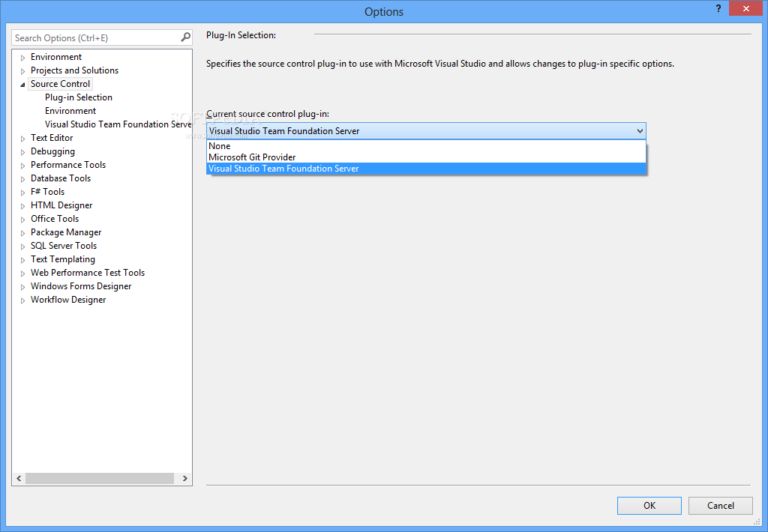Expand the Database Tools node

click(22, 179)
